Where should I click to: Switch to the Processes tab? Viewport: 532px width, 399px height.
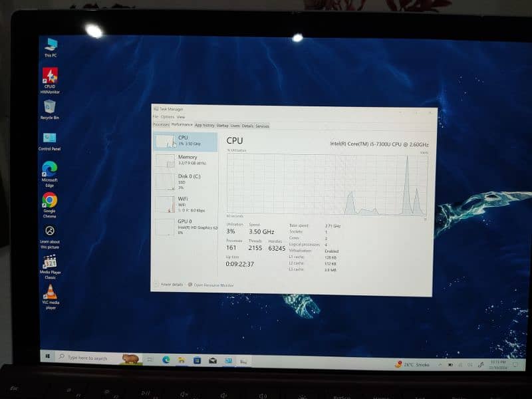[x=161, y=125]
